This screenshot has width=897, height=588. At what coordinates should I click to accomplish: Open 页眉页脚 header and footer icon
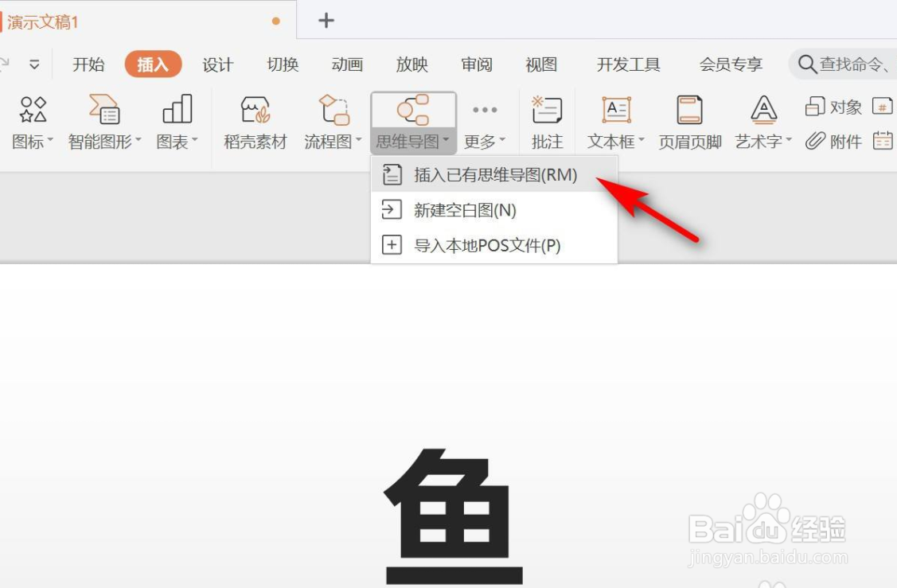[x=689, y=109]
